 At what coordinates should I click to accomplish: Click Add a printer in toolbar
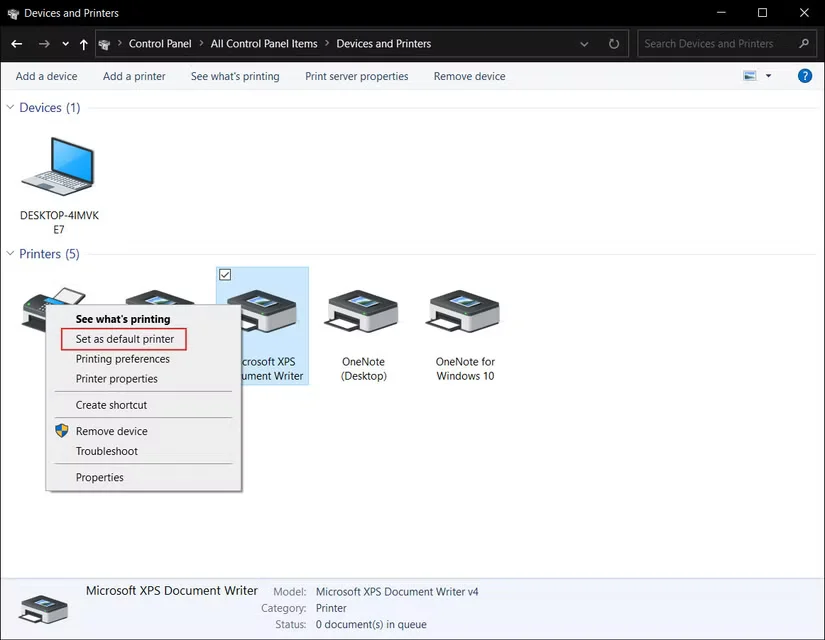coord(134,76)
